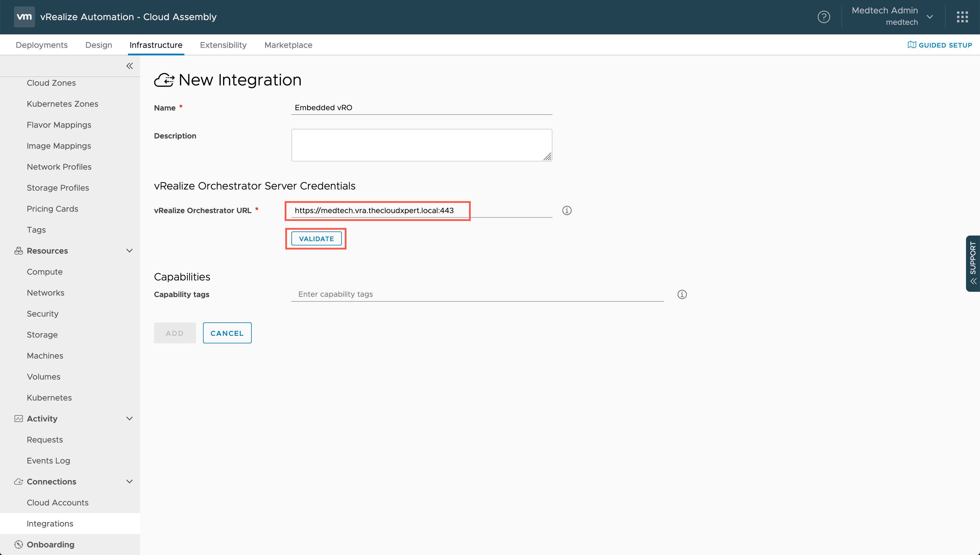Select Network Profiles in sidebar
The width and height of the screenshot is (980, 555).
coord(59,166)
